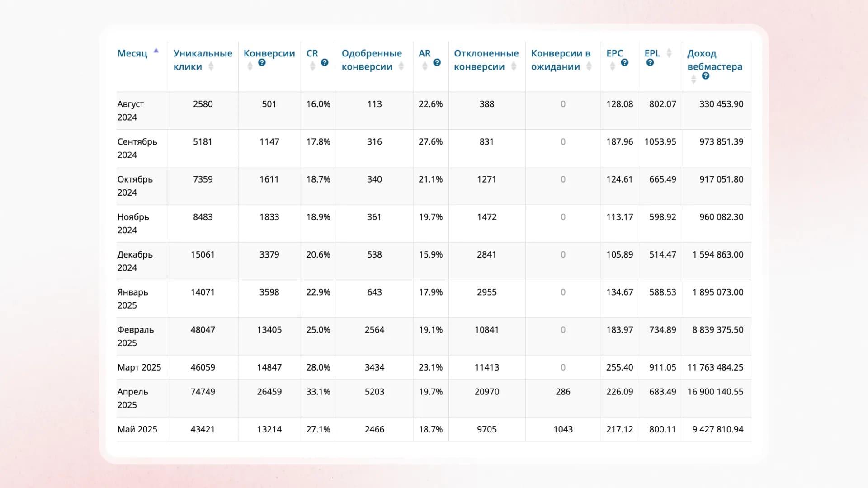The image size is (868, 488).
Task: Click sort arrows next to EPL
Action: (x=669, y=53)
